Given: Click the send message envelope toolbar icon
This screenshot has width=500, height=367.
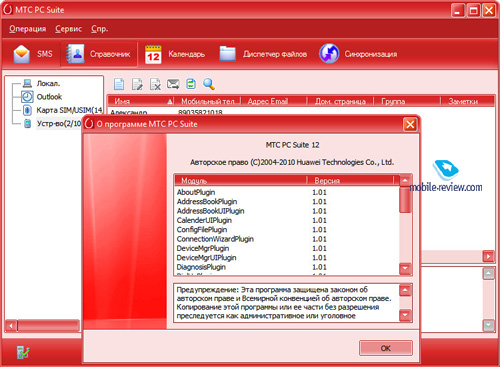Looking at the screenshot, I should [x=173, y=84].
